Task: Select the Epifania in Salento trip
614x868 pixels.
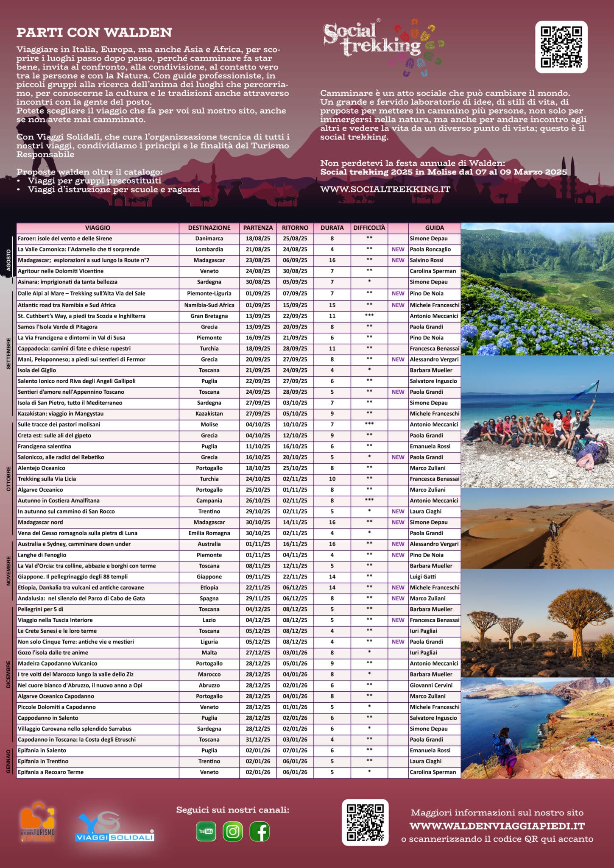Action: 98,750
